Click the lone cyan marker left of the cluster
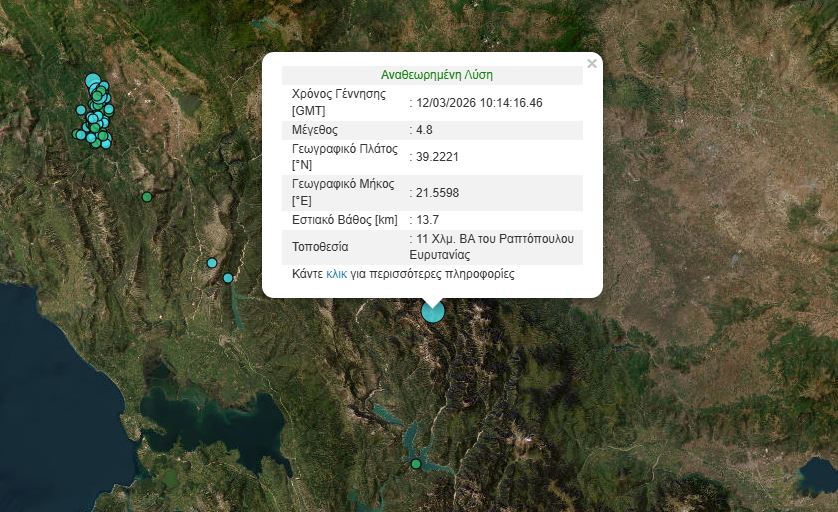This screenshot has height=512, width=838. (81, 110)
